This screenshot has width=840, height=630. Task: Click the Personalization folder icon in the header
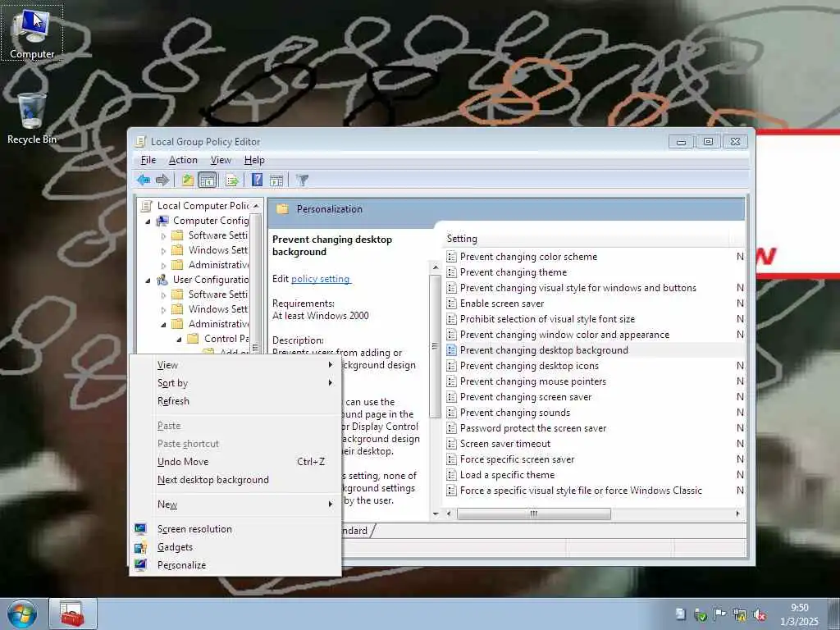click(x=282, y=209)
